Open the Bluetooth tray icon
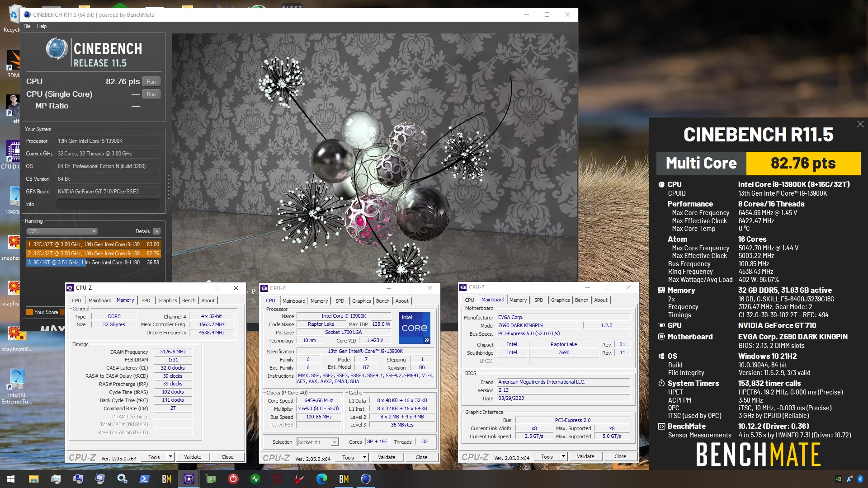The height and width of the screenshot is (488, 868). click(x=860, y=479)
